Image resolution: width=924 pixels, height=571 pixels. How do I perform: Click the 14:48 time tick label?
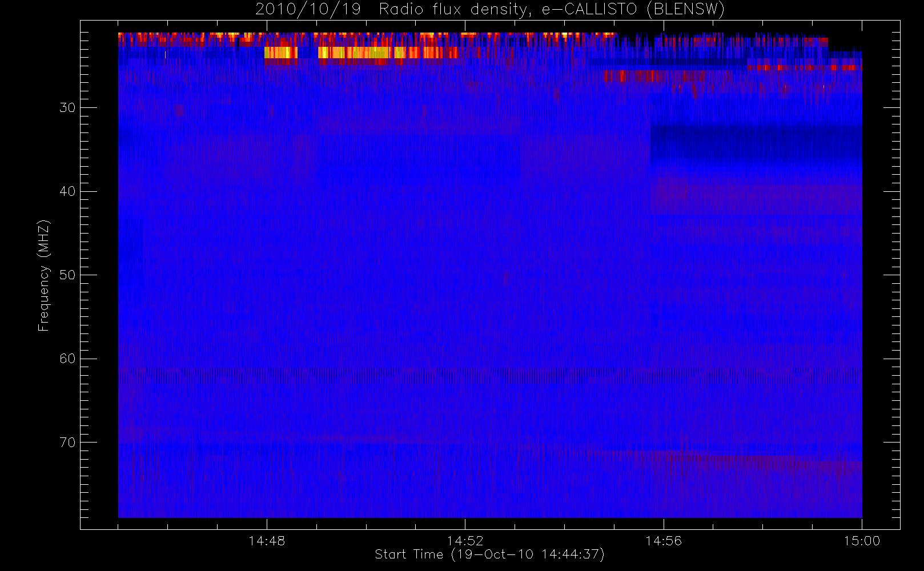[x=267, y=541]
